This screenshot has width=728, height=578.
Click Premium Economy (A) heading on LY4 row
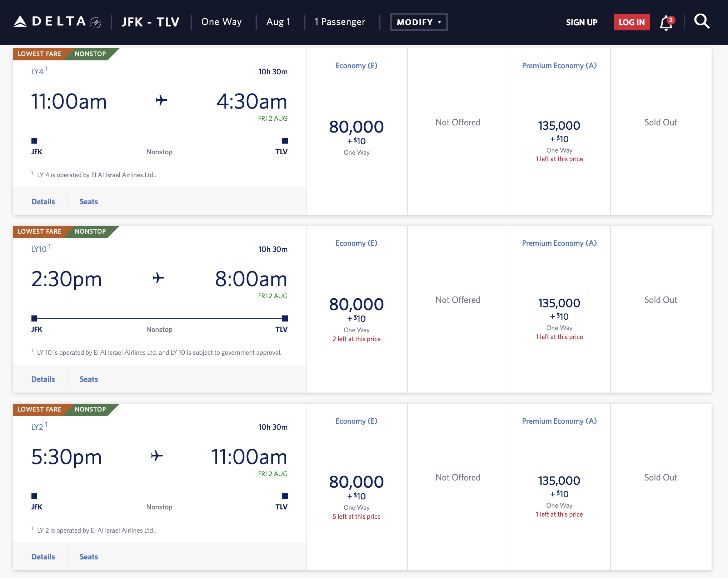(559, 66)
